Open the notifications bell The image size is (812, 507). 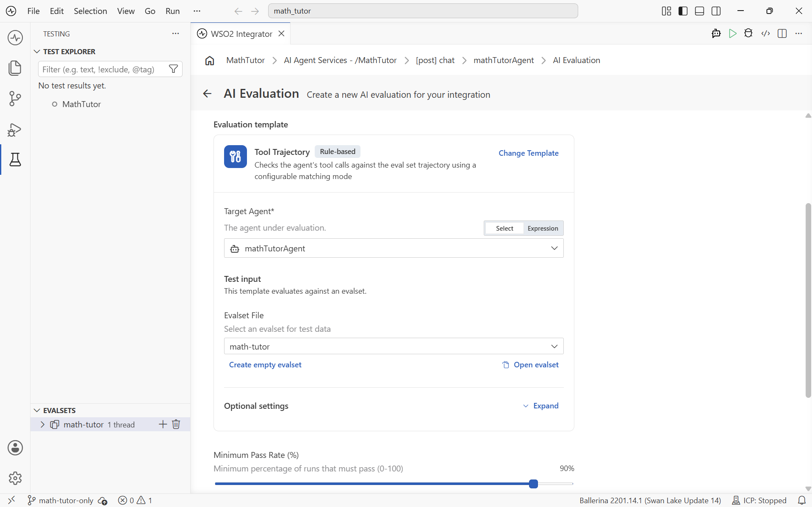(802, 500)
